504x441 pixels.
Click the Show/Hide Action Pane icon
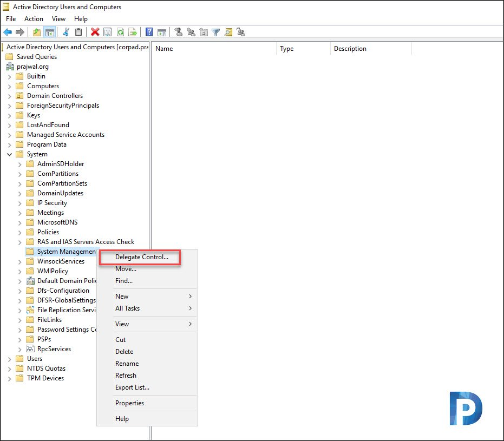point(162,32)
